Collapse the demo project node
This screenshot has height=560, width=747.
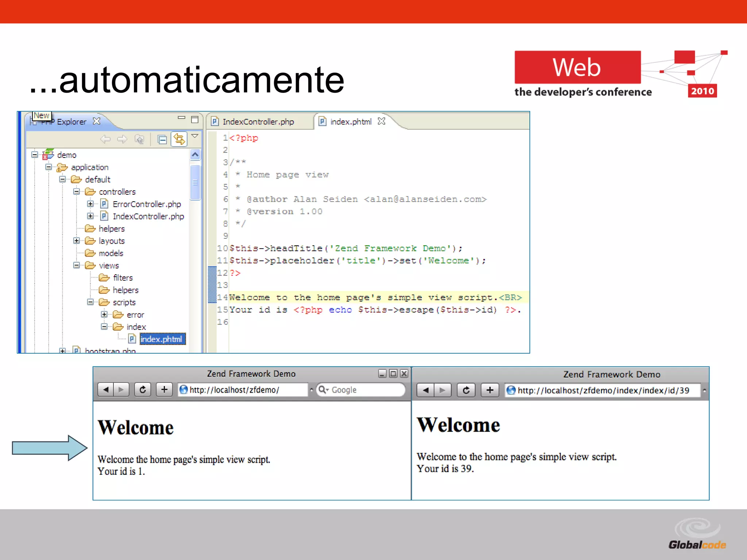[35, 155]
